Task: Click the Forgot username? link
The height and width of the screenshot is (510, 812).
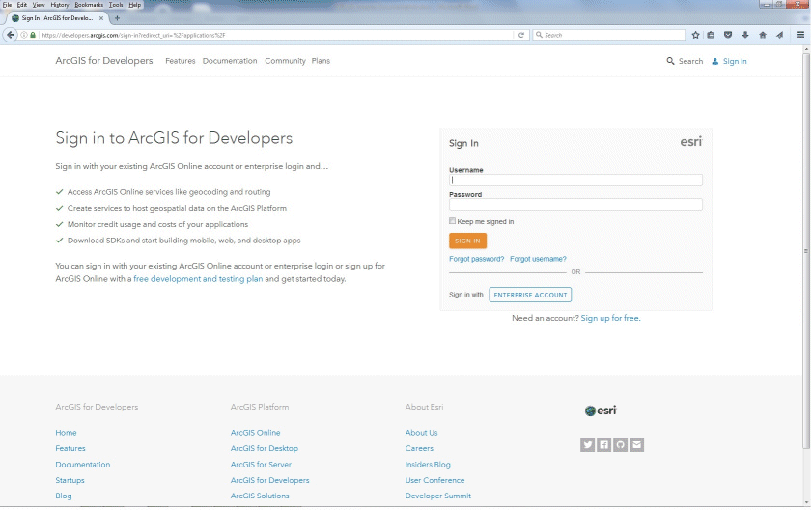Action: pyautogui.click(x=538, y=259)
